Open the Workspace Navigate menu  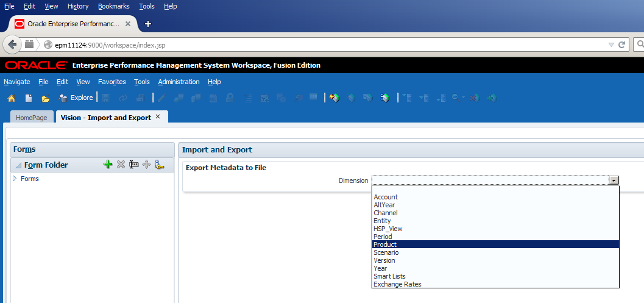coord(17,82)
